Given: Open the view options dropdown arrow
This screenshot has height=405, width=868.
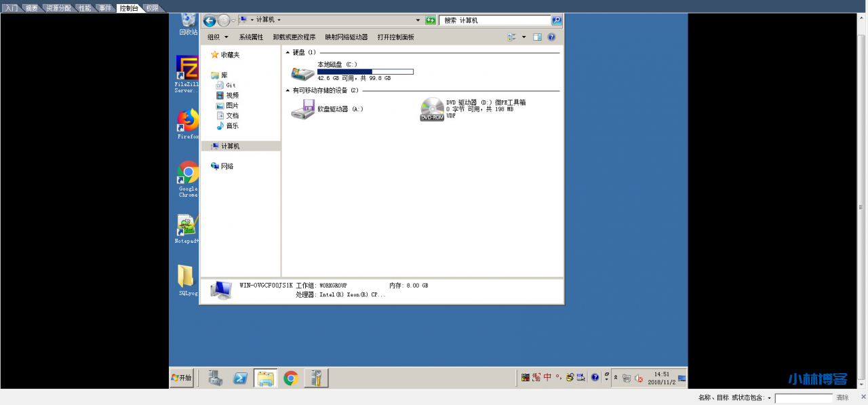Looking at the screenshot, I should pyautogui.click(x=524, y=37).
